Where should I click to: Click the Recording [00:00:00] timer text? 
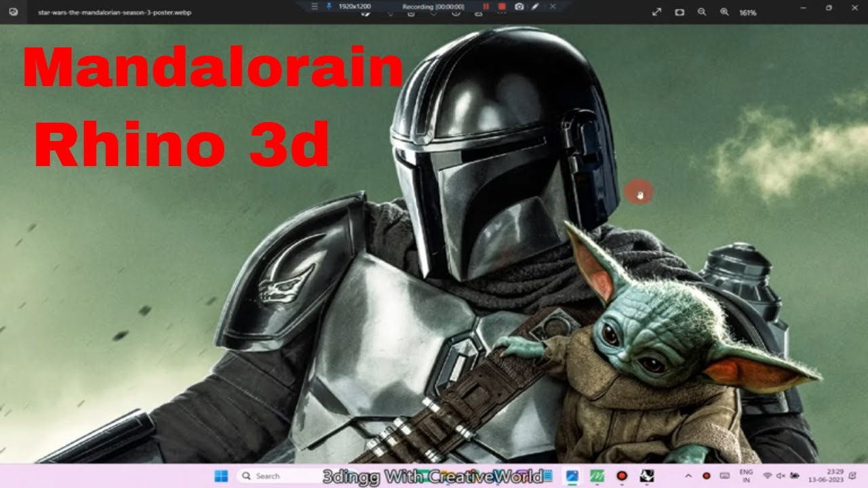[x=433, y=6]
